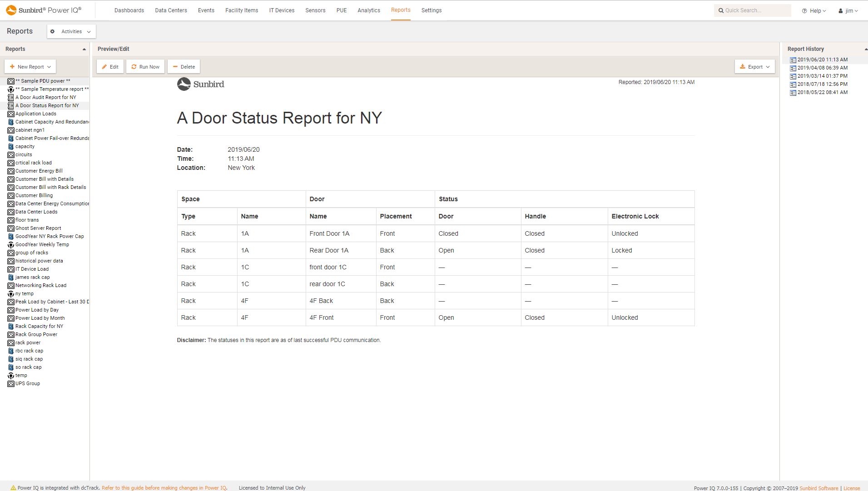
Task: Expand the Export dropdown arrow
Action: point(767,66)
